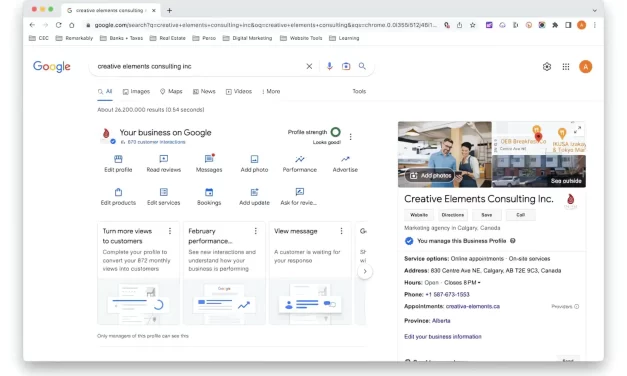Expand the map with fullscreen arrows
This screenshot has height=376, width=627.
[x=577, y=130]
